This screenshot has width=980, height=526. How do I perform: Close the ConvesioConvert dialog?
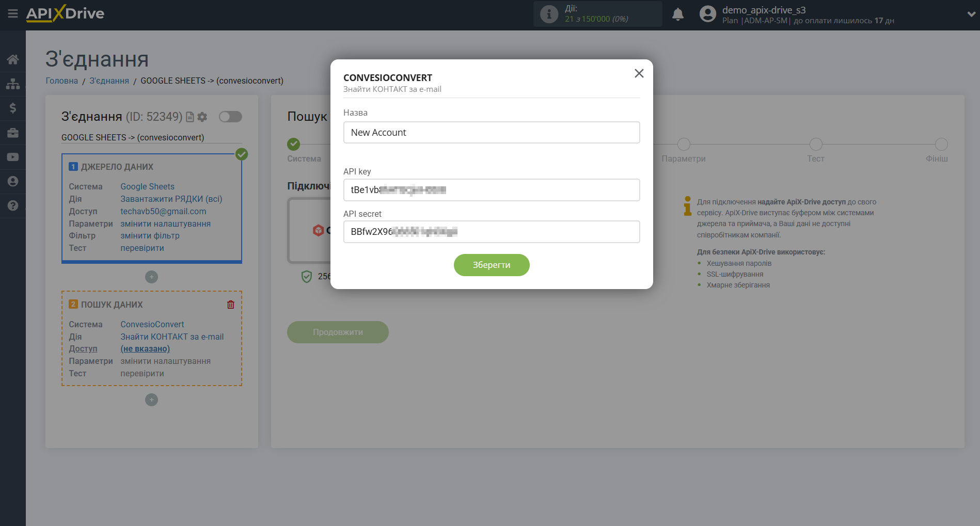(x=639, y=73)
